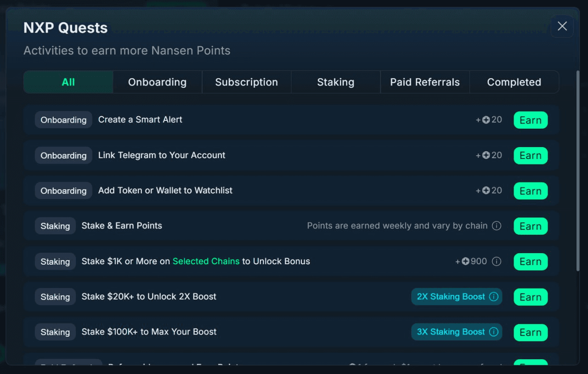Click Onboarding tag on Add Token or Wallet row
Viewport: 588px width, 374px height.
(63, 191)
